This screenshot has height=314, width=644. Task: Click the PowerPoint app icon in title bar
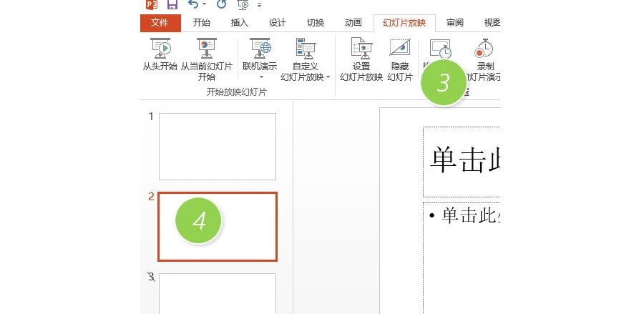[152, 4]
